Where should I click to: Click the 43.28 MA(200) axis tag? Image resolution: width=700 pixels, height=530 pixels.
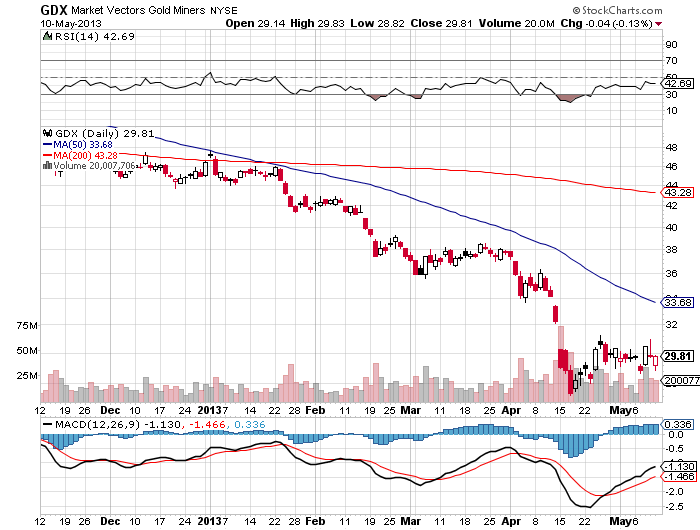point(677,192)
